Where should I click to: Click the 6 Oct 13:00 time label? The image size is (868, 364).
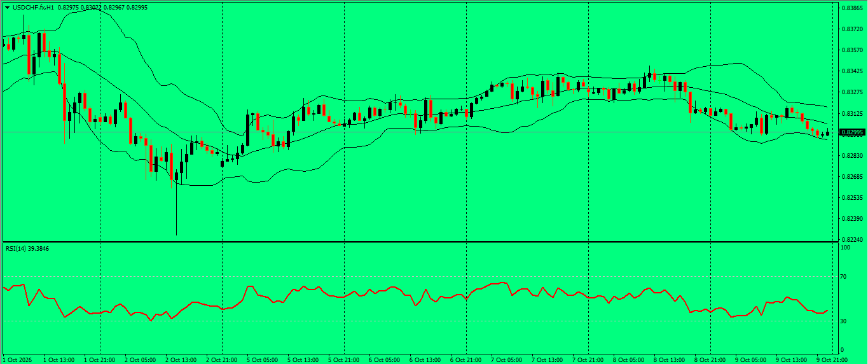pyautogui.click(x=425, y=360)
